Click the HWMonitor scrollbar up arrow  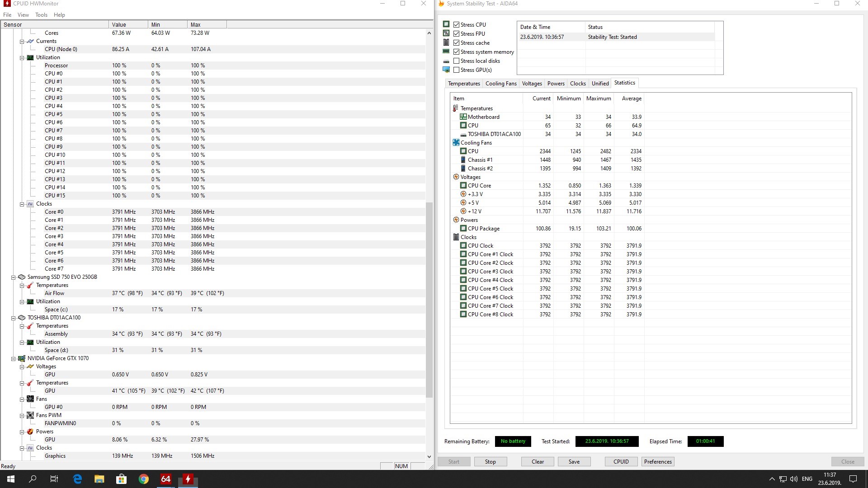[x=429, y=33]
